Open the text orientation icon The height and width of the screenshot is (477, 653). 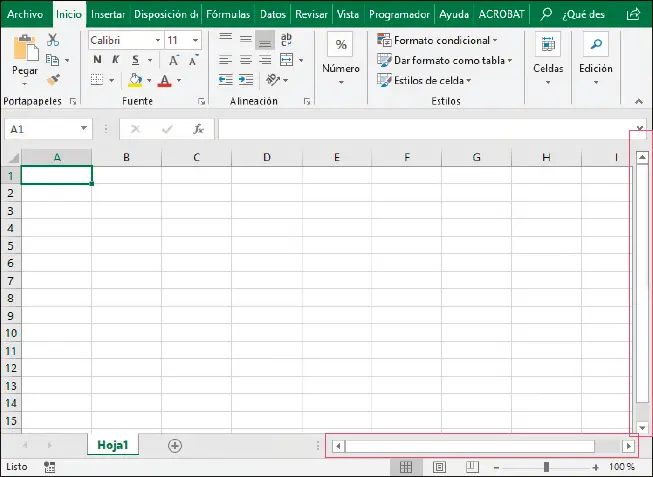coord(273,79)
